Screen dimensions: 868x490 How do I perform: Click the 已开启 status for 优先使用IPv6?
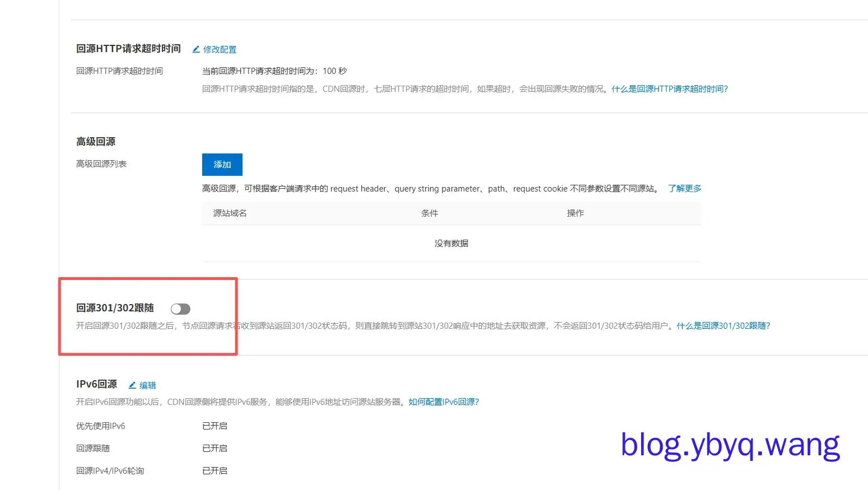coord(214,426)
